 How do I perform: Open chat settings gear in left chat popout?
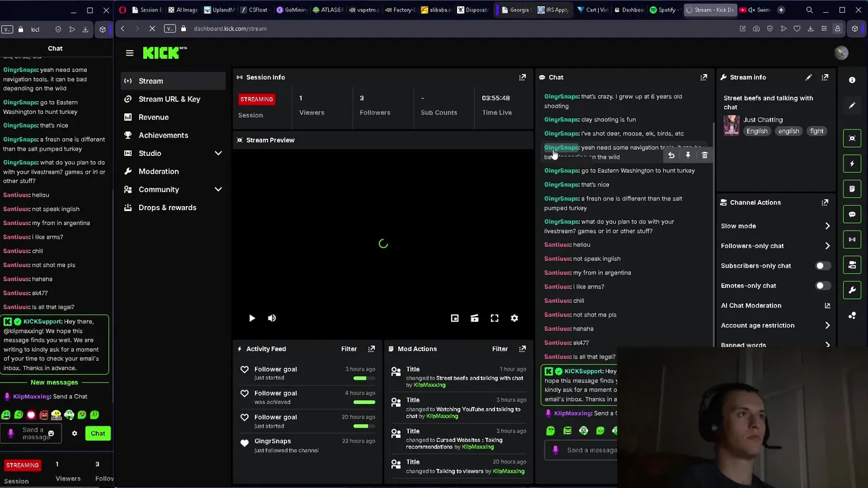click(75, 433)
